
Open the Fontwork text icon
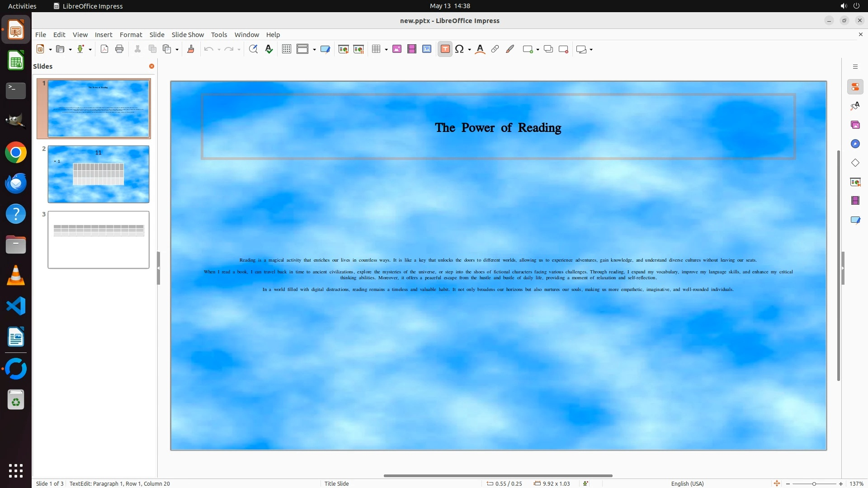tap(480, 49)
